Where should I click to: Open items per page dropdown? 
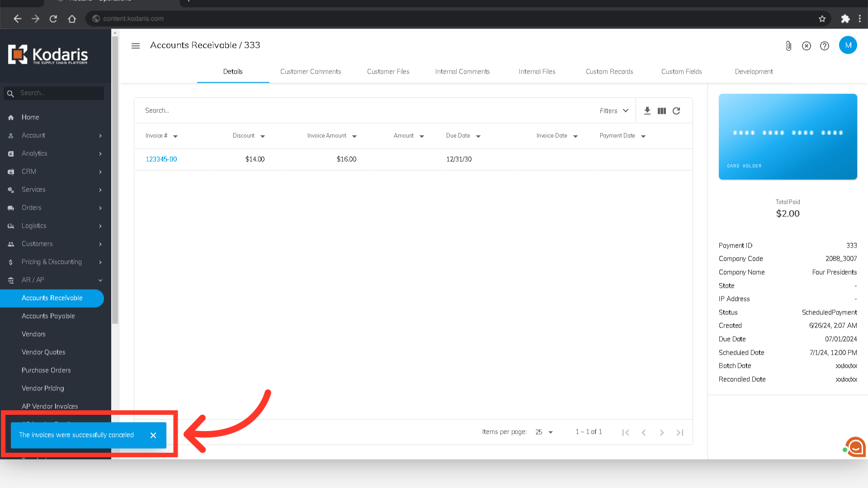[x=544, y=432]
